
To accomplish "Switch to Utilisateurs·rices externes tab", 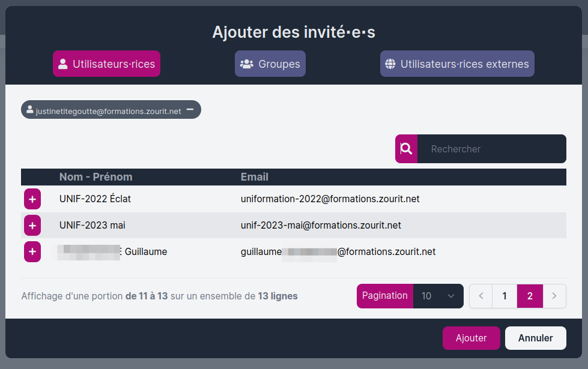I will click(x=457, y=64).
